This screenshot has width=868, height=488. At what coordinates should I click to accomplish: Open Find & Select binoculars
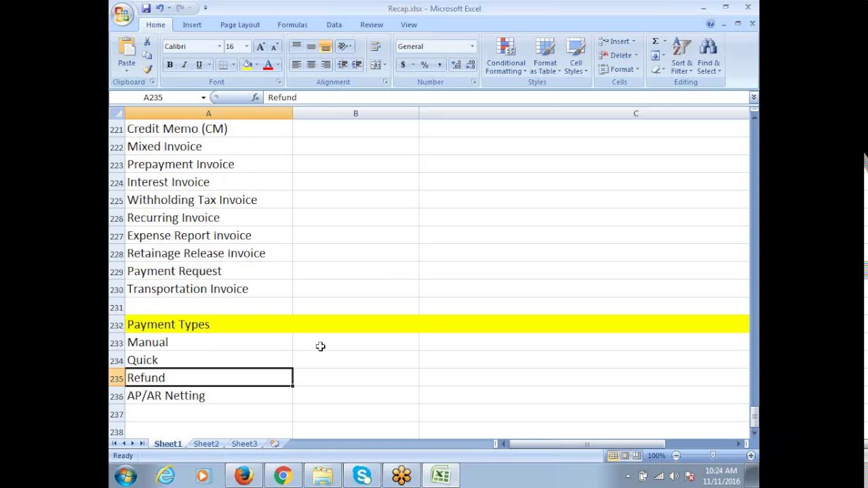tap(708, 56)
